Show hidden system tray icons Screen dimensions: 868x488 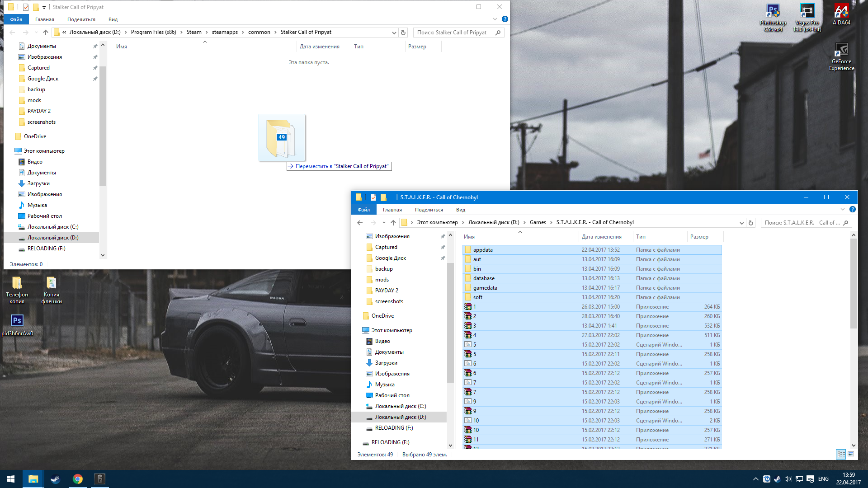click(755, 479)
